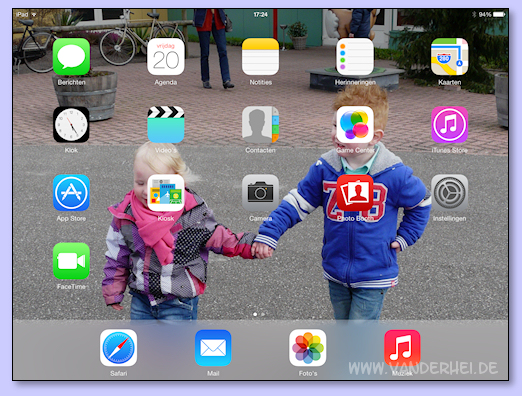The width and height of the screenshot is (522, 396).
Task: Open the Video's app
Action: point(166,125)
